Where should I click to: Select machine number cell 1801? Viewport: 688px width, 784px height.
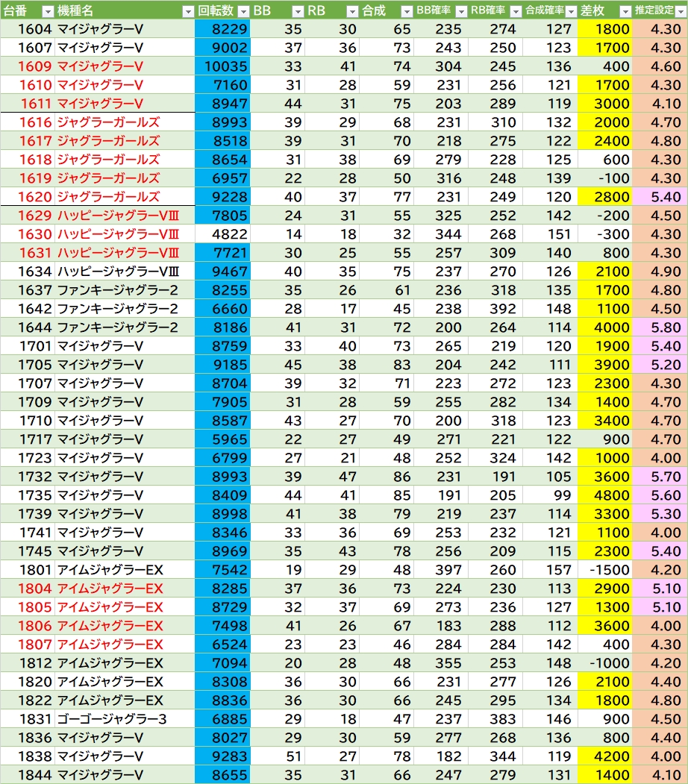tap(28, 569)
